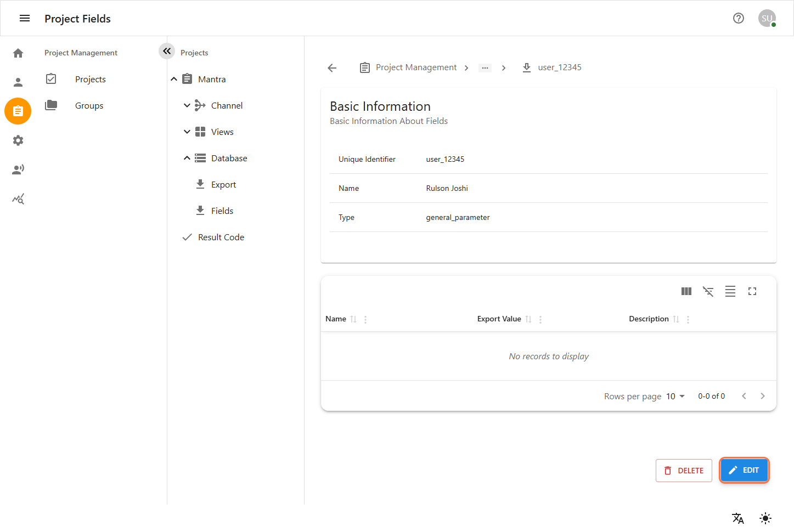Select Result Code in the Mantra tree

[221, 237]
